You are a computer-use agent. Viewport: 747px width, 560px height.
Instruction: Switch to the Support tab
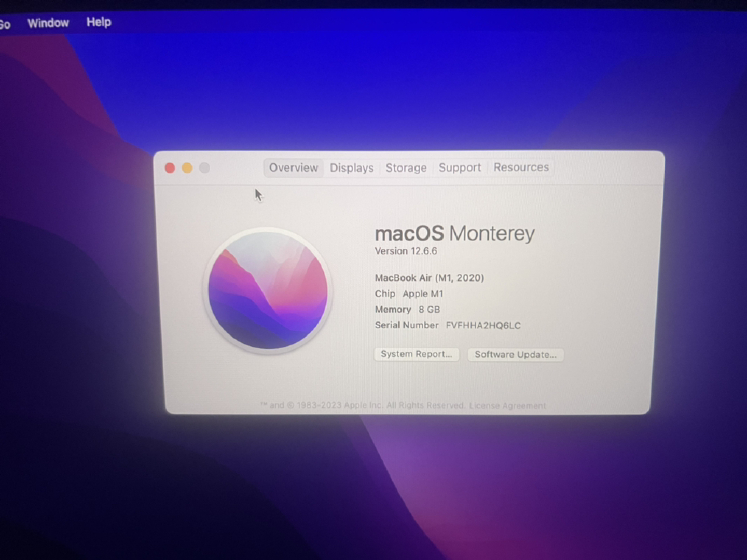(460, 167)
